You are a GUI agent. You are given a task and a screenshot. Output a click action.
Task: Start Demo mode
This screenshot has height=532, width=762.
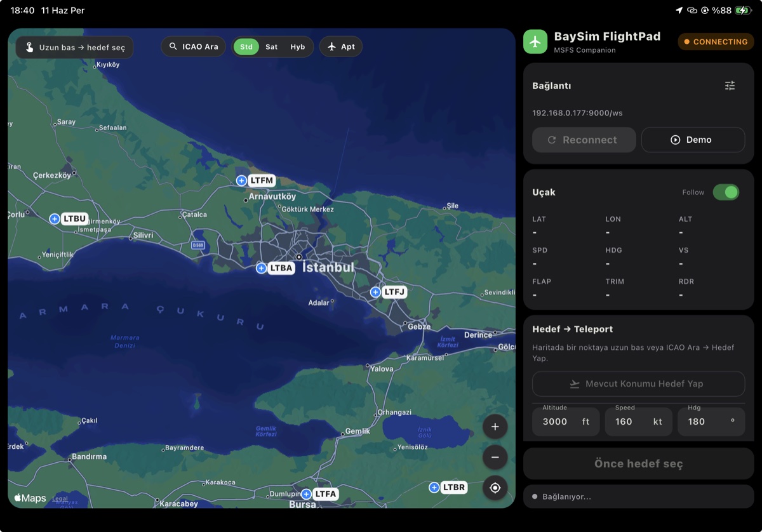coord(693,140)
